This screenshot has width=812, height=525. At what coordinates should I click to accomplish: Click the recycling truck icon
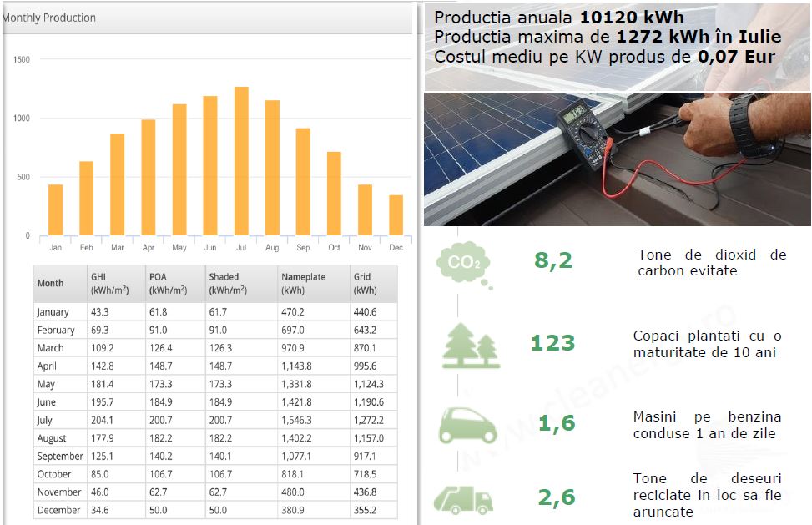[x=463, y=499]
